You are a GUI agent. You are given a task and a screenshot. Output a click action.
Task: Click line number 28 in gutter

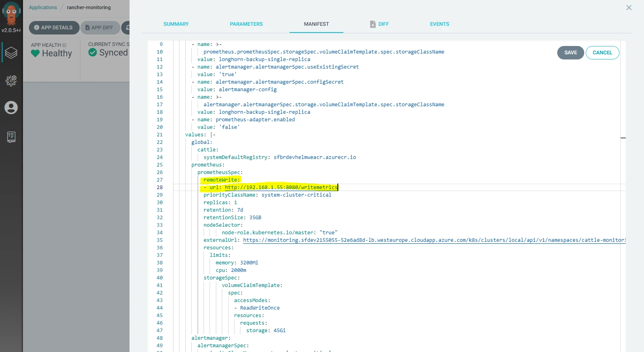(160, 187)
